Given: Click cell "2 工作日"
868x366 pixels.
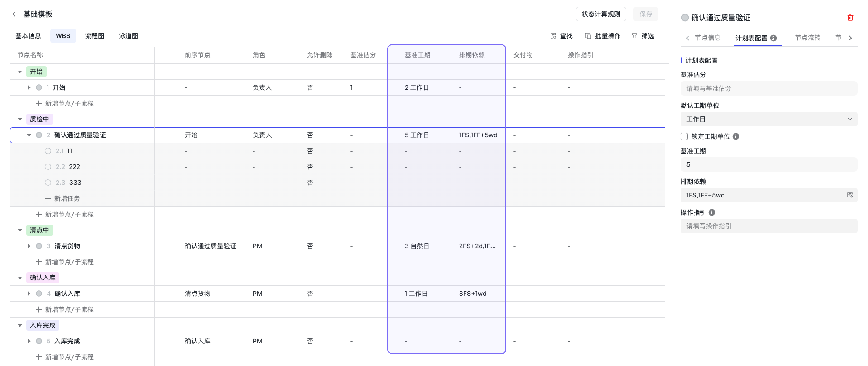Looking at the screenshot, I should 417,88.
